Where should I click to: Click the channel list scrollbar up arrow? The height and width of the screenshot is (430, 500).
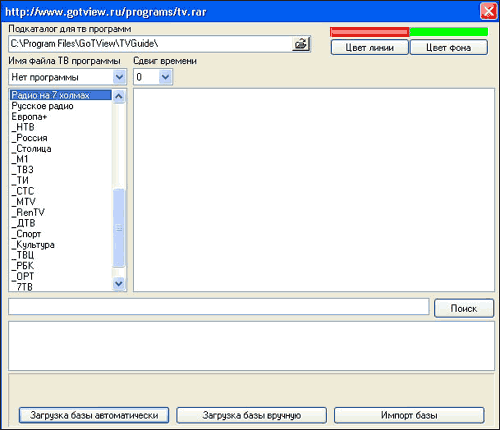pos(119,97)
